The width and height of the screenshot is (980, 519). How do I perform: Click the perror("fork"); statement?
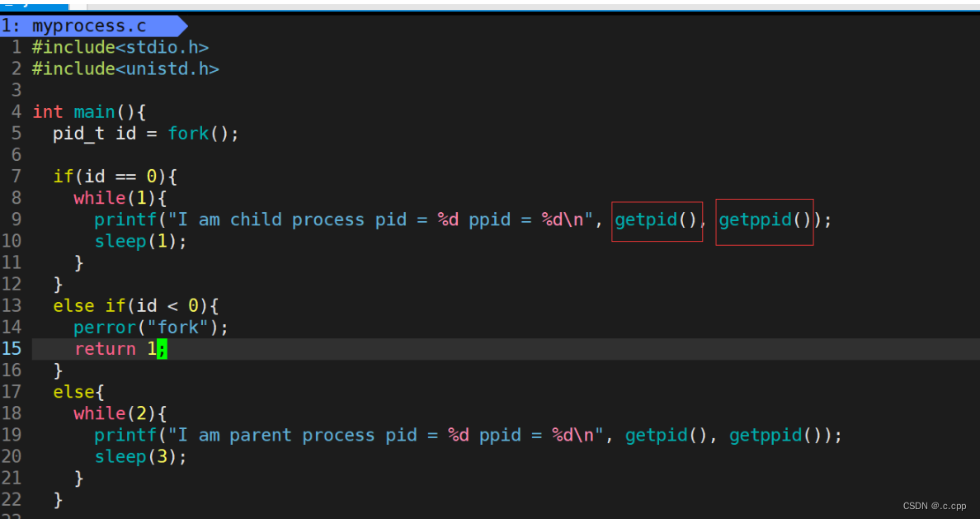tap(151, 328)
